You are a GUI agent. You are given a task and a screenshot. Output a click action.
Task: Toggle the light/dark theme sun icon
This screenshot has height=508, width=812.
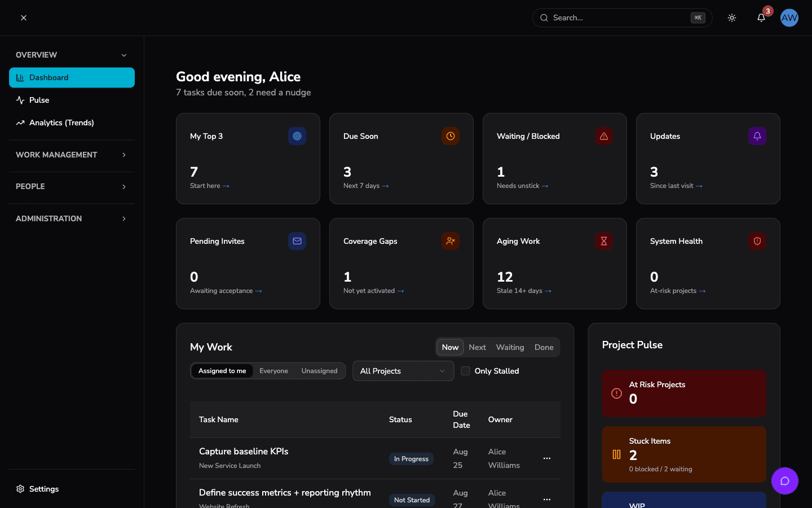point(732,18)
